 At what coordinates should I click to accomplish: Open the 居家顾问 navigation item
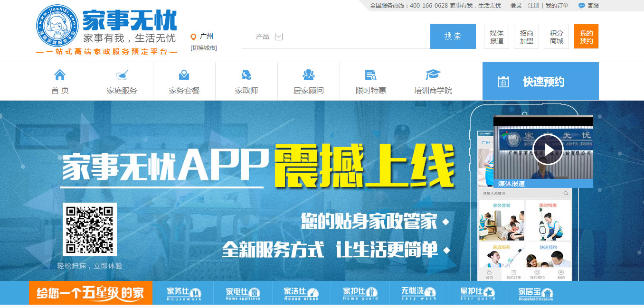tap(309, 81)
